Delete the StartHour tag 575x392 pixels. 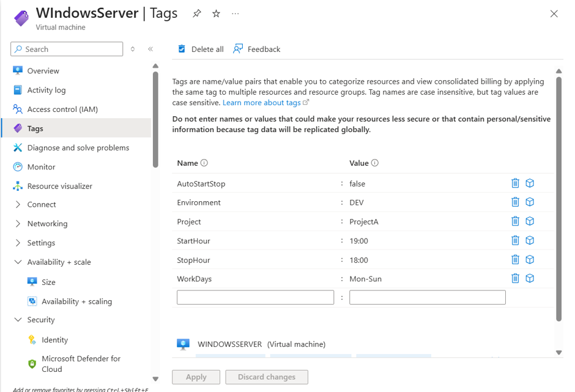click(515, 240)
